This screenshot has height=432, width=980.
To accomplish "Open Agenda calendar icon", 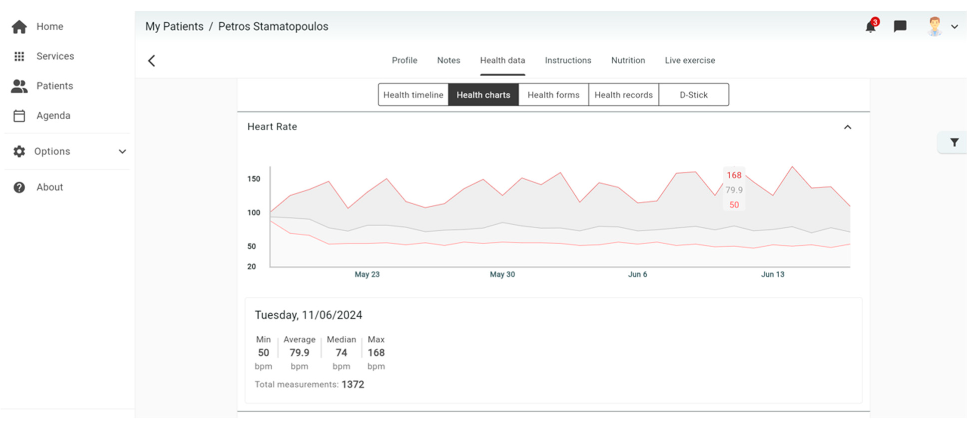I will tap(19, 116).
